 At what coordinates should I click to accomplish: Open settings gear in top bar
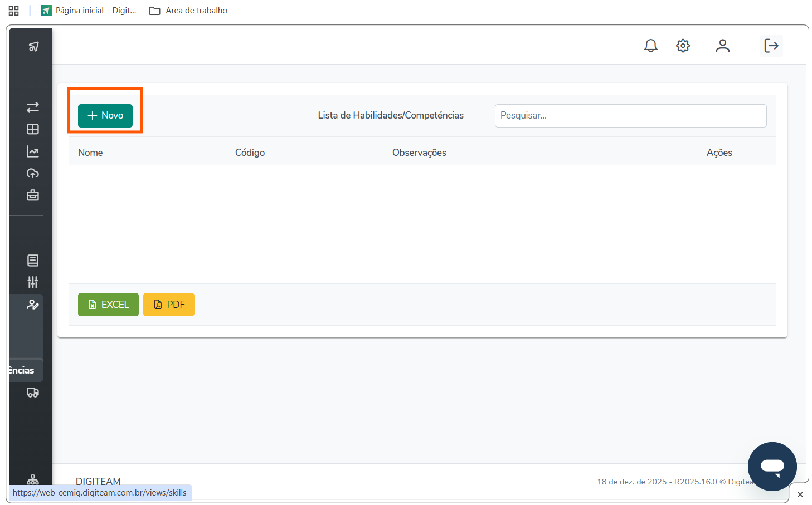(x=683, y=46)
